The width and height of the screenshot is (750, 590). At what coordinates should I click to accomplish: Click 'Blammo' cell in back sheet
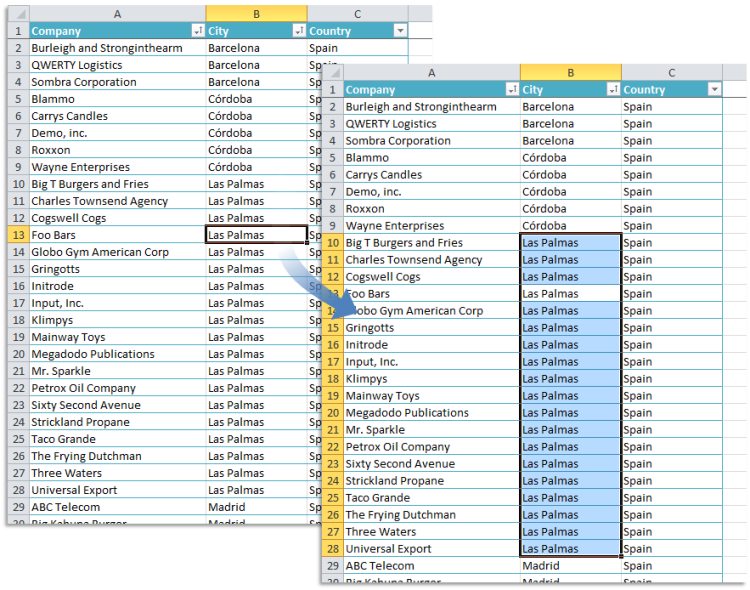[x=117, y=99]
